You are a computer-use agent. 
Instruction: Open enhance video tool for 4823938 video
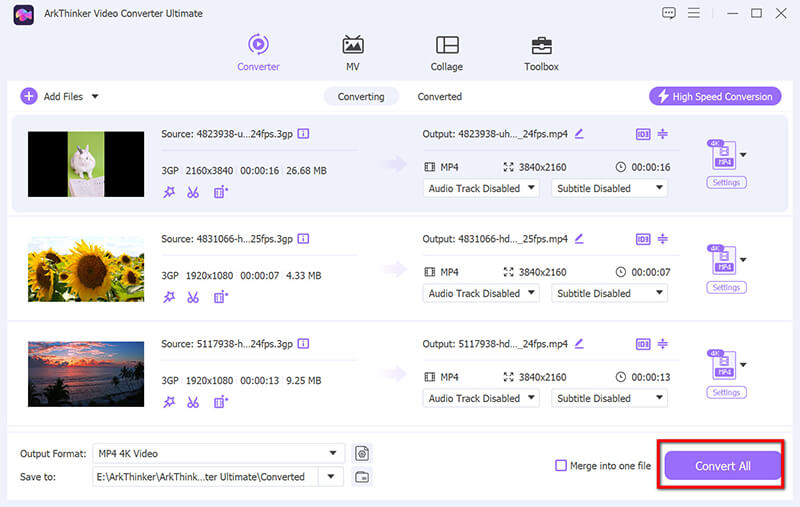[x=220, y=192]
